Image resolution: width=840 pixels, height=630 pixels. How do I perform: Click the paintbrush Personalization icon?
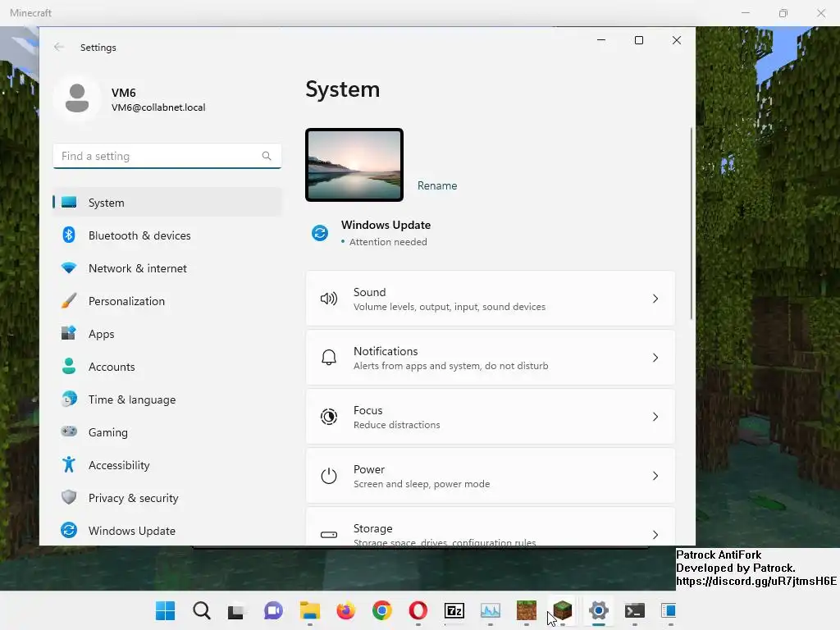click(69, 300)
